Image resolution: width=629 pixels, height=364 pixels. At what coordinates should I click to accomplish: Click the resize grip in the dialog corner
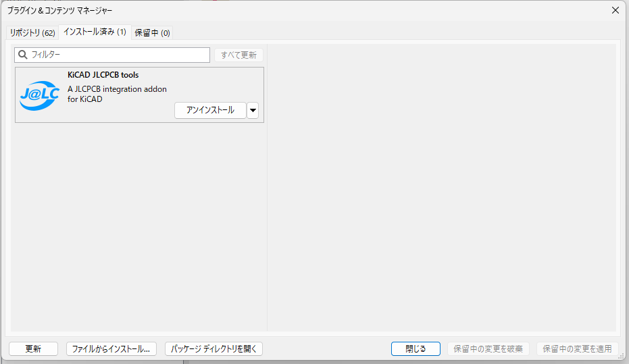[622, 356]
